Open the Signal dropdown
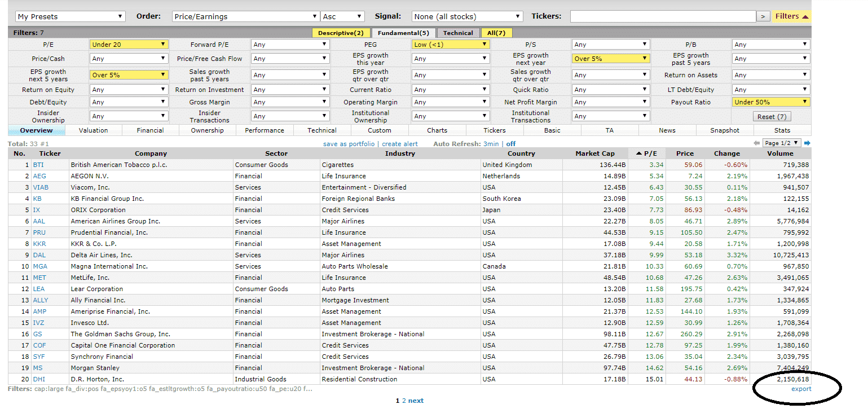The height and width of the screenshot is (413, 868). click(468, 16)
